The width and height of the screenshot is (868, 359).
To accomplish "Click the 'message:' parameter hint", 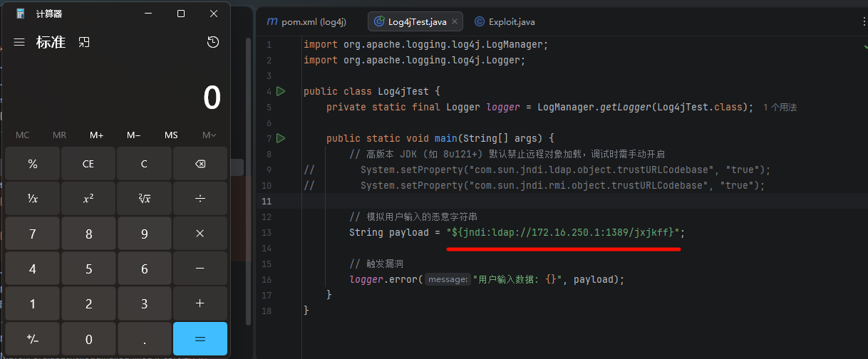I will (x=448, y=280).
